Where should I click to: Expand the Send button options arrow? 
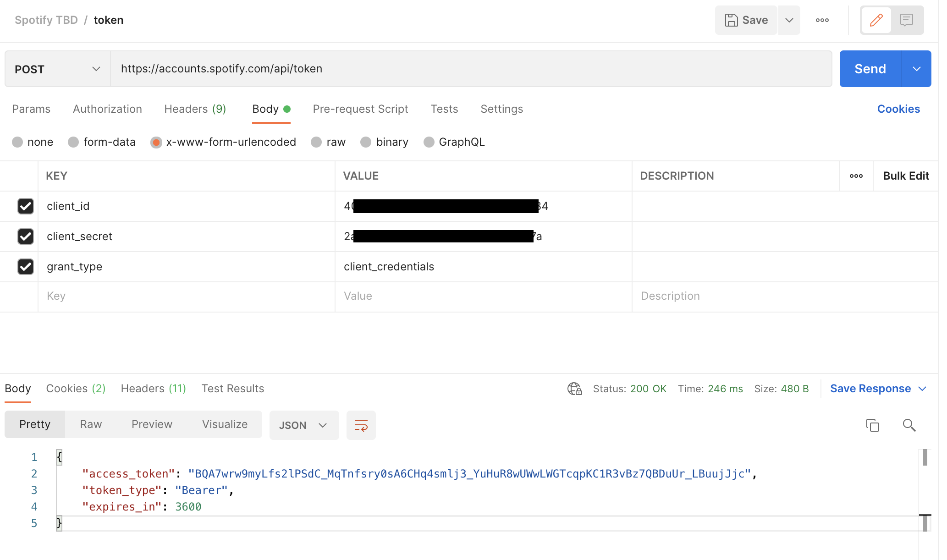pos(916,69)
